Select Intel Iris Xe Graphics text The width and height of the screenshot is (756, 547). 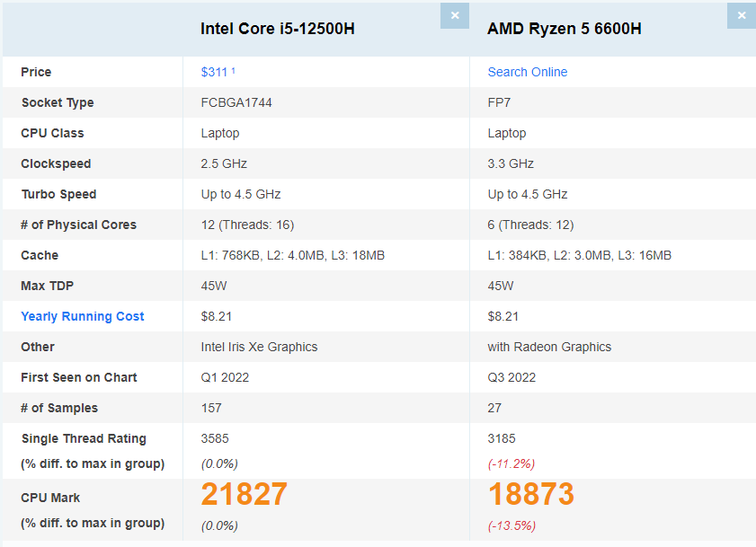click(260, 347)
